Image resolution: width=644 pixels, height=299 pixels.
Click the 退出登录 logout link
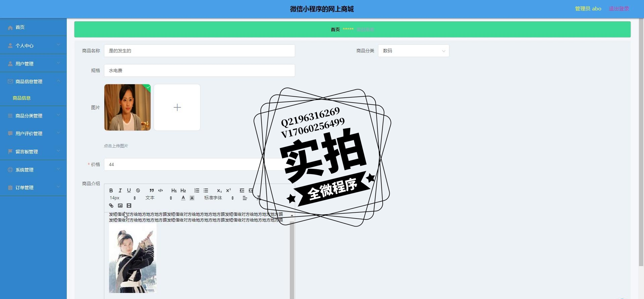tap(619, 9)
